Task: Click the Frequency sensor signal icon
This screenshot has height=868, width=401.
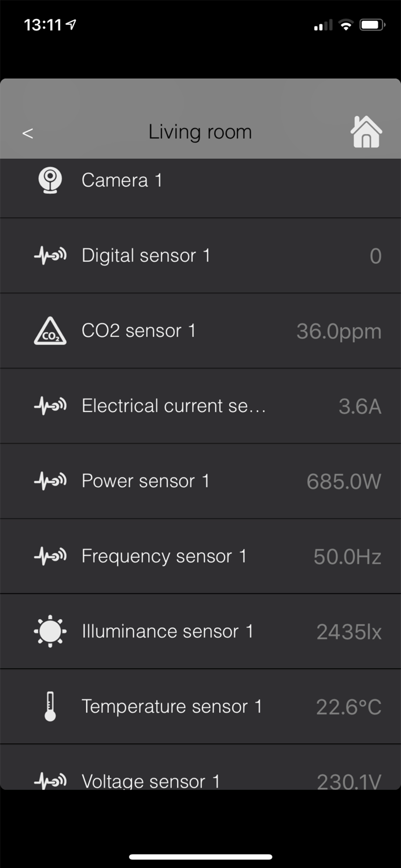Action: coord(50,556)
